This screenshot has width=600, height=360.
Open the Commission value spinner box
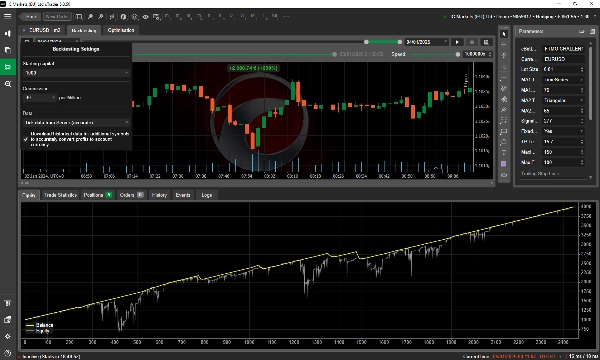tap(40, 98)
